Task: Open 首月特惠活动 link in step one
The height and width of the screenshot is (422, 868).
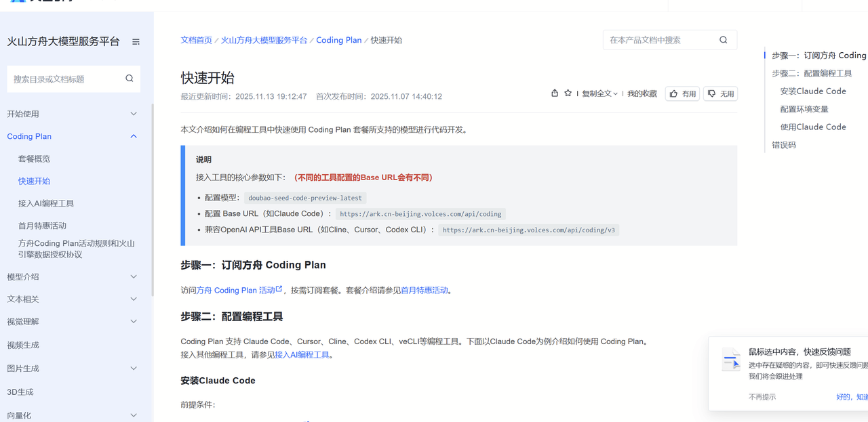Action: pyautogui.click(x=425, y=290)
